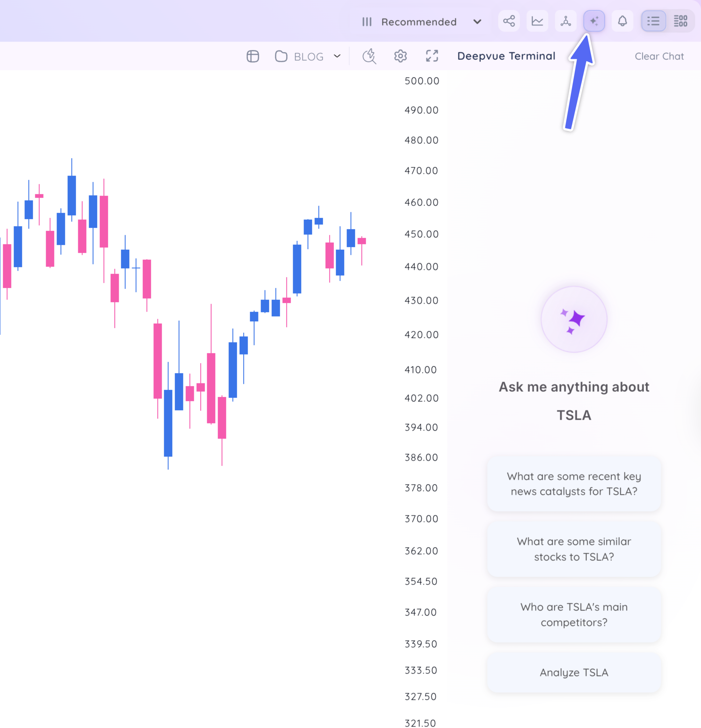Viewport: 701px width, 728px height.
Task: Switch to list view toggle
Action: click(x=654, y=21)
